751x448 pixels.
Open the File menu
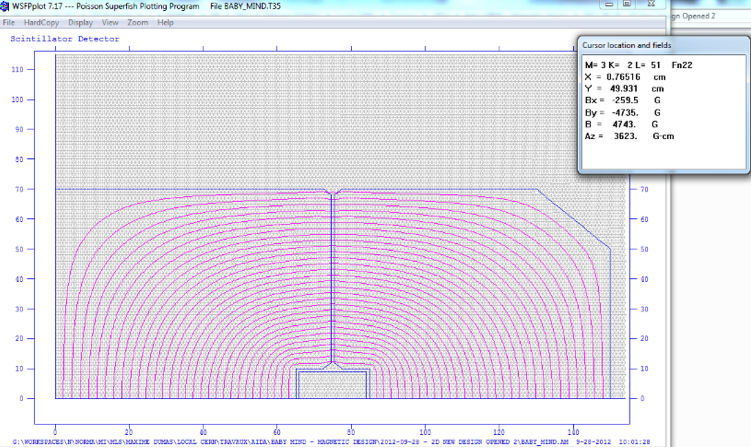pos(9,22)
